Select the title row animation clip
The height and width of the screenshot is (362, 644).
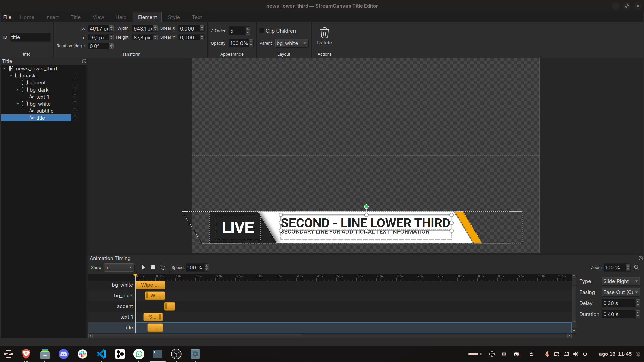pos(155,328)
